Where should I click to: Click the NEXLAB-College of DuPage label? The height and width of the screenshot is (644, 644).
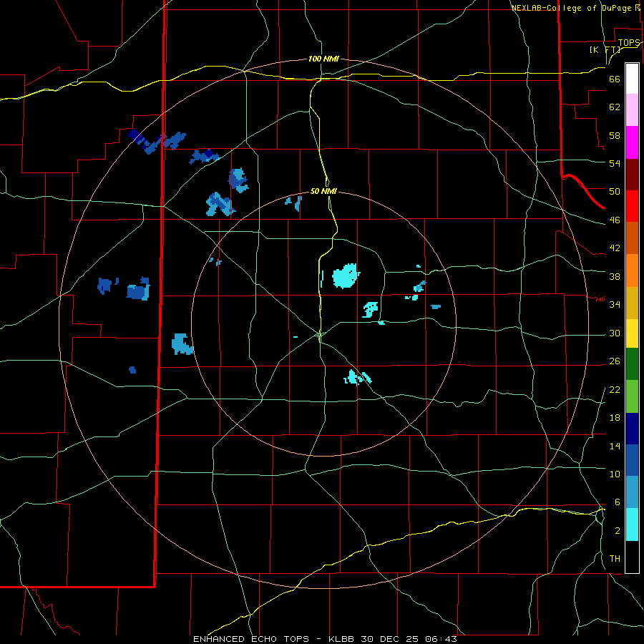point(575,8)
